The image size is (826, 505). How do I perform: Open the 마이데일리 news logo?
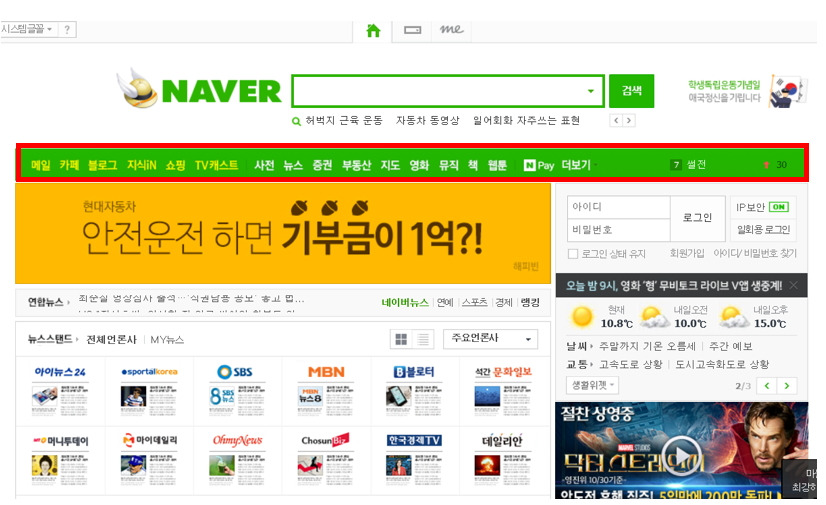[150, 440]
